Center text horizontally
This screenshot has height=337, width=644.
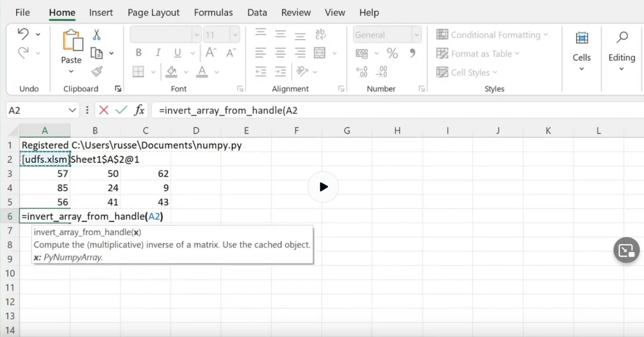(x=280, y=52)
